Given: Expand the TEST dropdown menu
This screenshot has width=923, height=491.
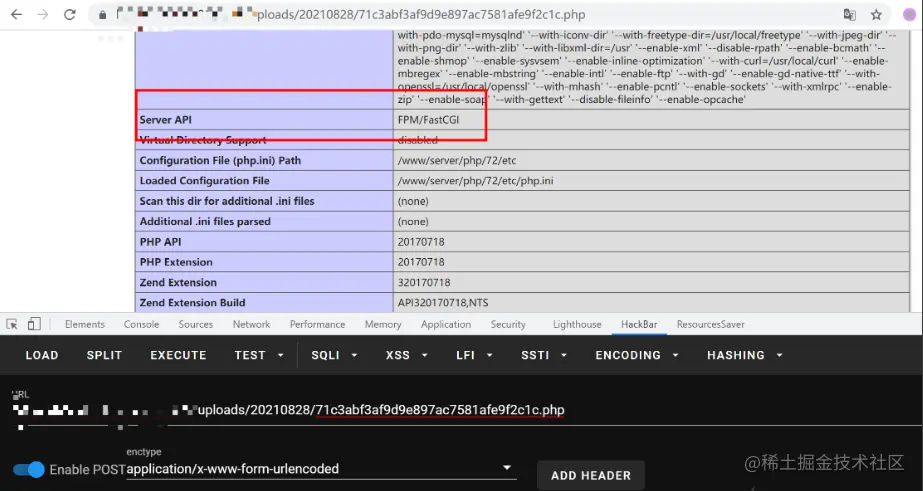Looking at the screenshot, I should pyautogui.click(x=259, y=355).
